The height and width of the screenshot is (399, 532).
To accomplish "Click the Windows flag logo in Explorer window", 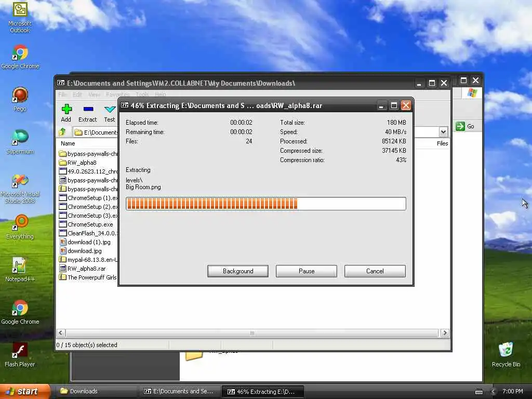I will [x=472, y=92].
